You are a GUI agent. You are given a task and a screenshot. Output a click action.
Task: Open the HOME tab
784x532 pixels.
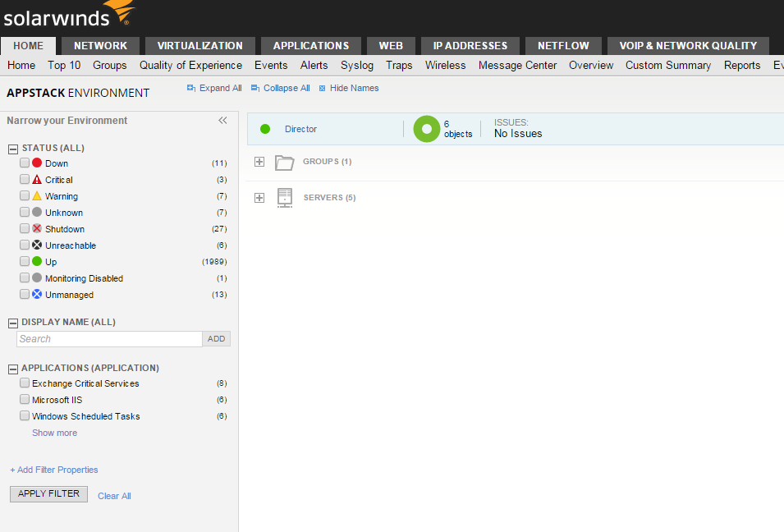coord(29,45)
